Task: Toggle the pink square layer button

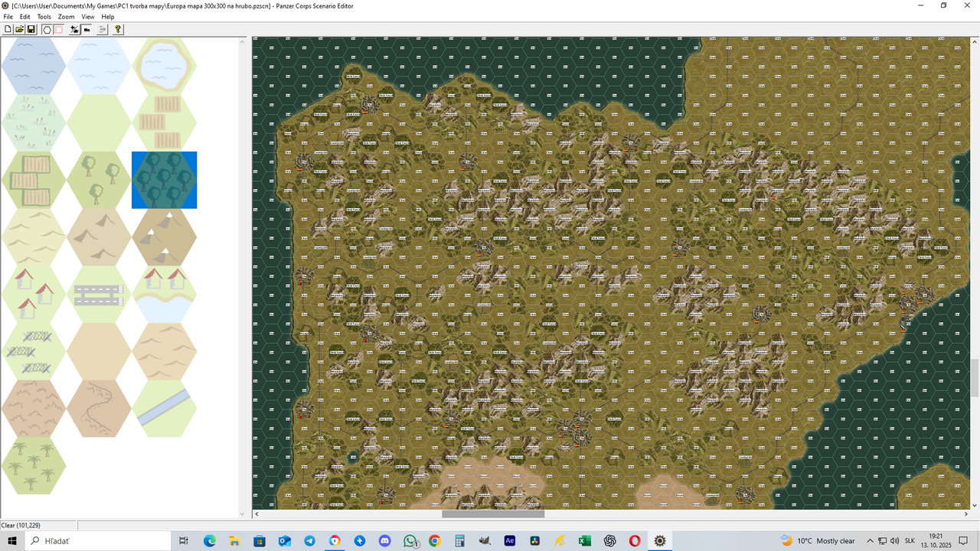Action: [x=58, y=29]
